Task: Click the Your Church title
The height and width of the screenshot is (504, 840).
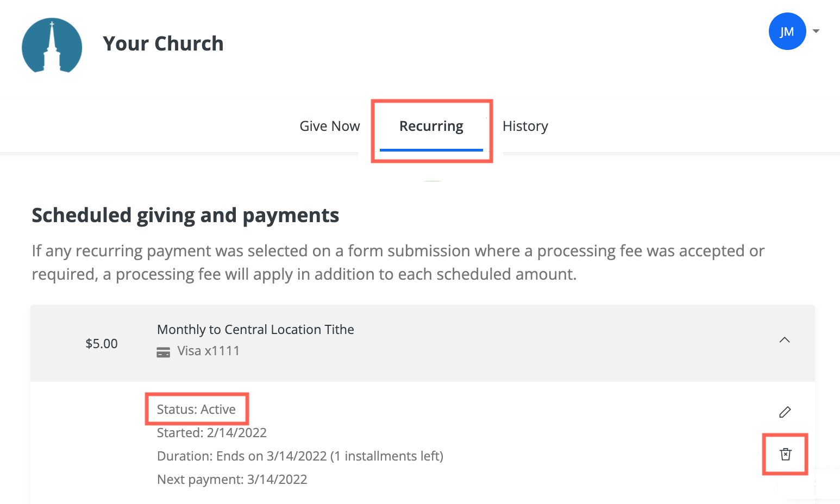Action: 163,43
